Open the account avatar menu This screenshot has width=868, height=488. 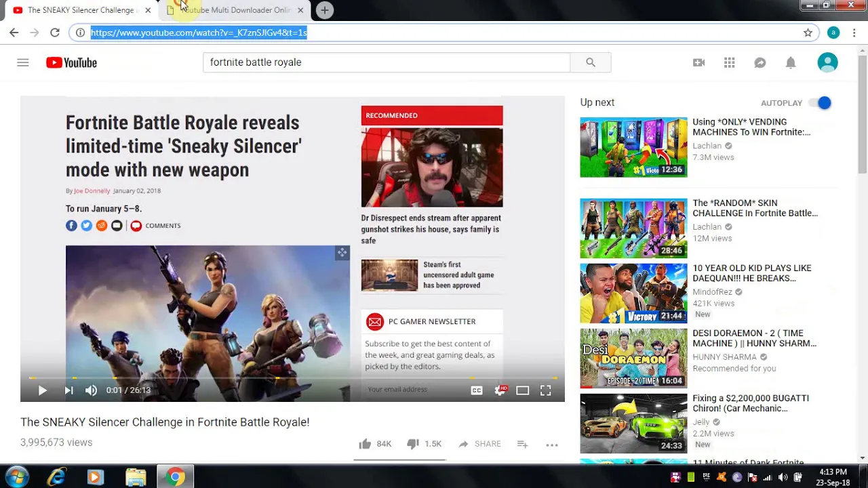click(827, 62)
